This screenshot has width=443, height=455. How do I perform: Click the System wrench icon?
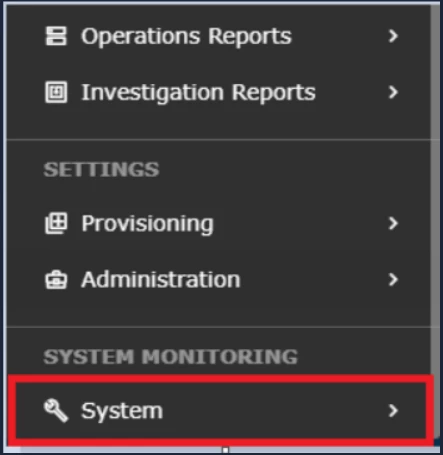56,410
